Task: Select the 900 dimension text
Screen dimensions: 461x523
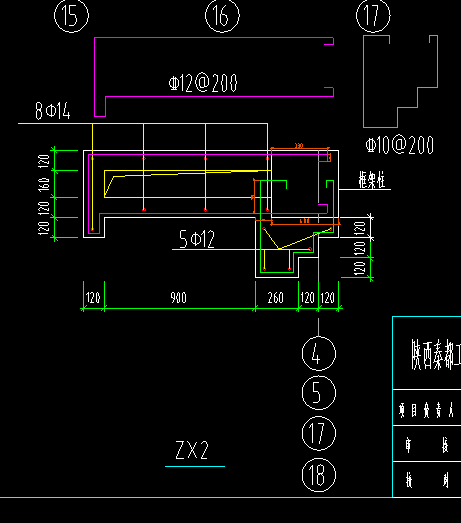Action: pos(178,298)
